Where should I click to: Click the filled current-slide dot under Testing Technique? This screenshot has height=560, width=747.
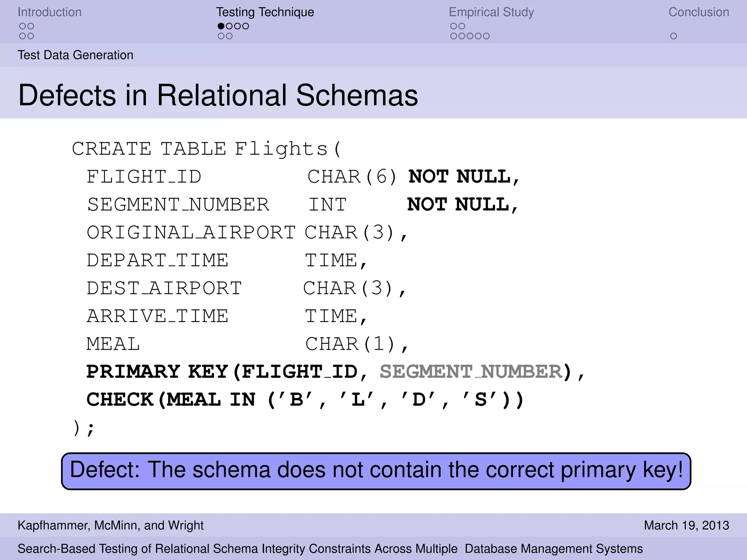pos(221,26)
